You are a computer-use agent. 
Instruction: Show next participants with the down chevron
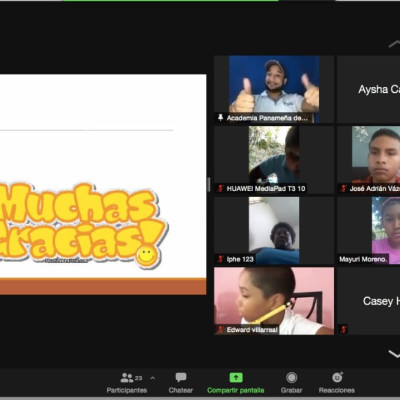tap(395, 353)
